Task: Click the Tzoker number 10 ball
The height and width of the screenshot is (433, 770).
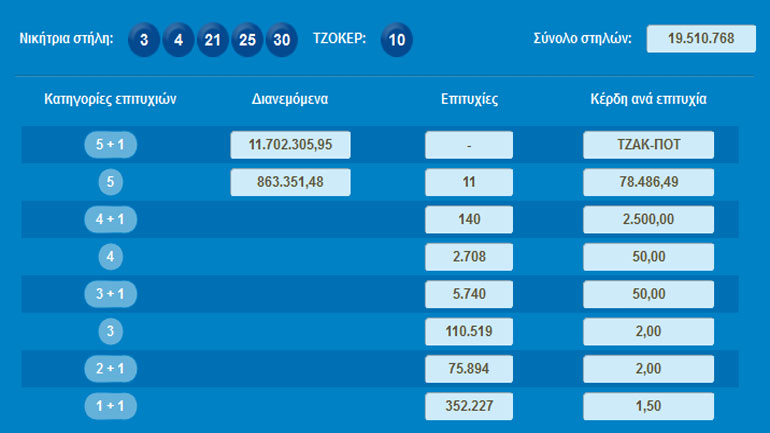Action: tap(397, 40)
